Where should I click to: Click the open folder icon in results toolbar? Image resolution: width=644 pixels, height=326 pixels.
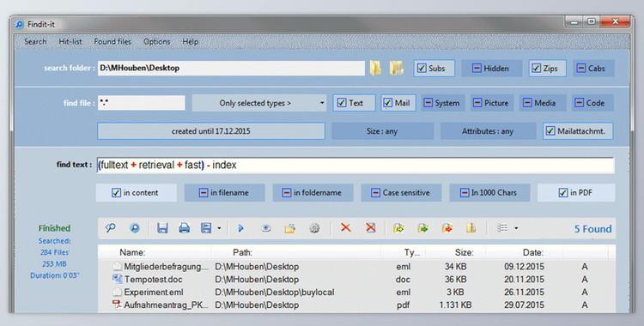click(x=290, y=228)
